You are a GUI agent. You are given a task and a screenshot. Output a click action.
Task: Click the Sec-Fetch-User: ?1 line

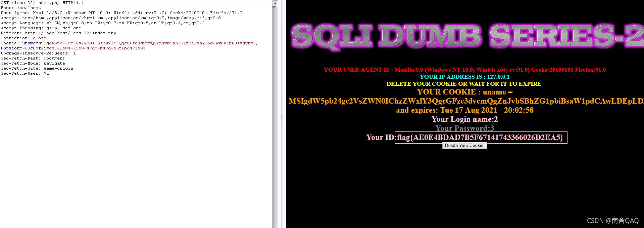25,73
